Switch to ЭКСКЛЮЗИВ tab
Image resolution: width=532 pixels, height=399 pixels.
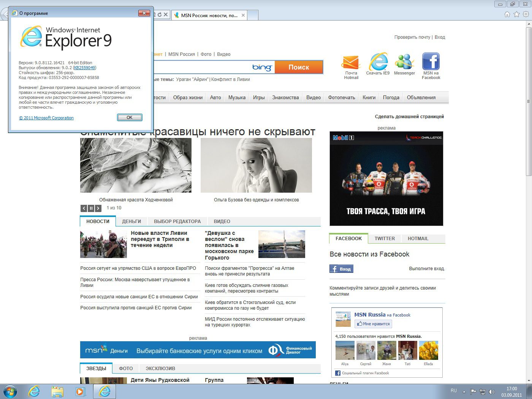[160, 368]
